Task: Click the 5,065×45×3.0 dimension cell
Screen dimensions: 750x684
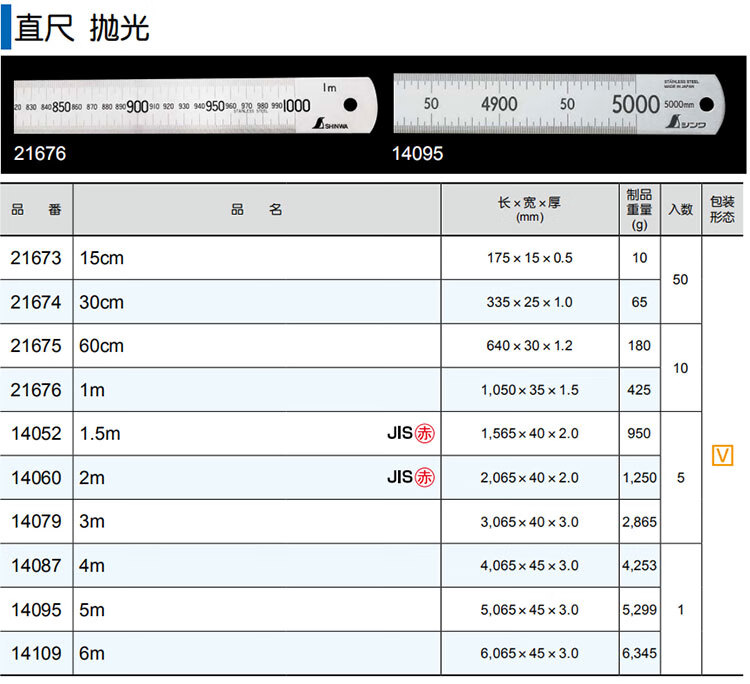Action: 529,610
